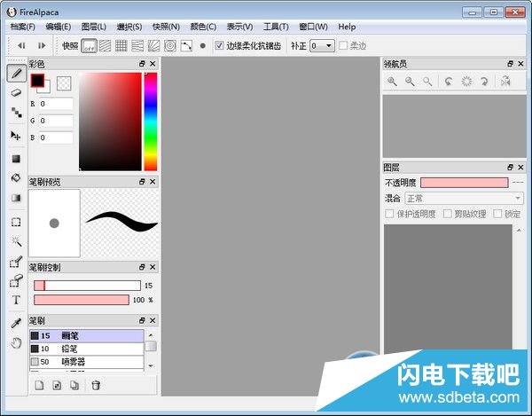The height and width of the screenshot is (416, 532).
Task: Select the Text tool
Action: 16,300
